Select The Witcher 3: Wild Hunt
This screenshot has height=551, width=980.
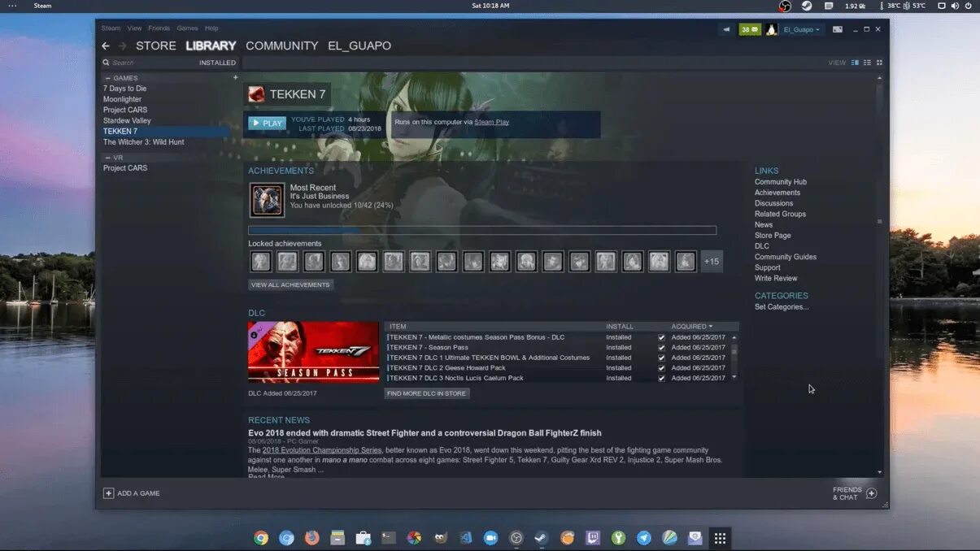pos(144,142)
